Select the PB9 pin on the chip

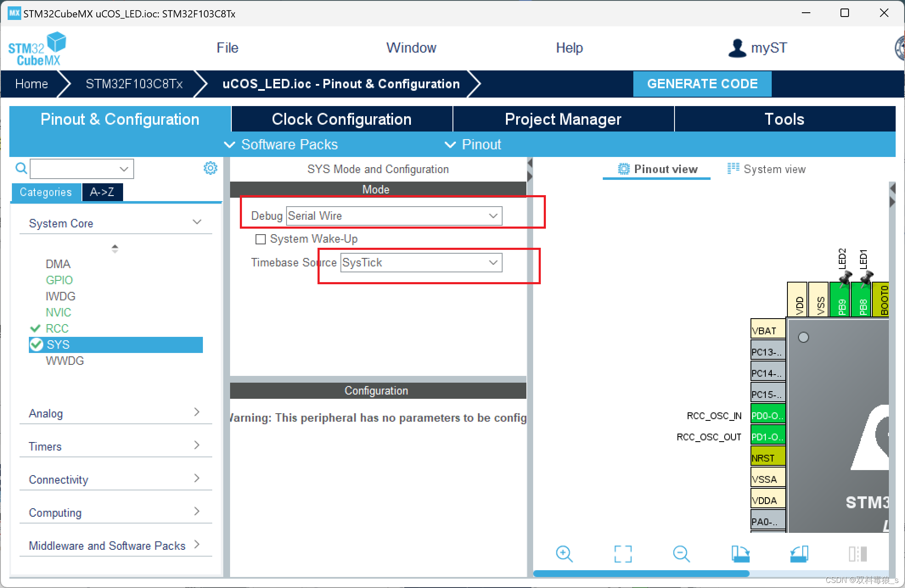tap(840, 299)
